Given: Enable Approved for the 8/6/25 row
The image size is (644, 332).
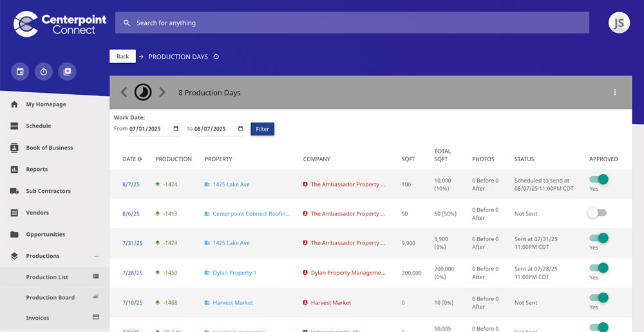Looking at the screenshot, I should pyautogui.click(x=597, y=213).
